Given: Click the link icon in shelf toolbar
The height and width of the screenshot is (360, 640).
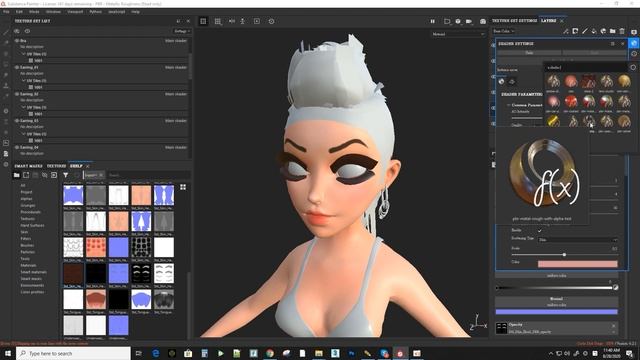Looking at the screenshot, I should click(x=44, y=175).
